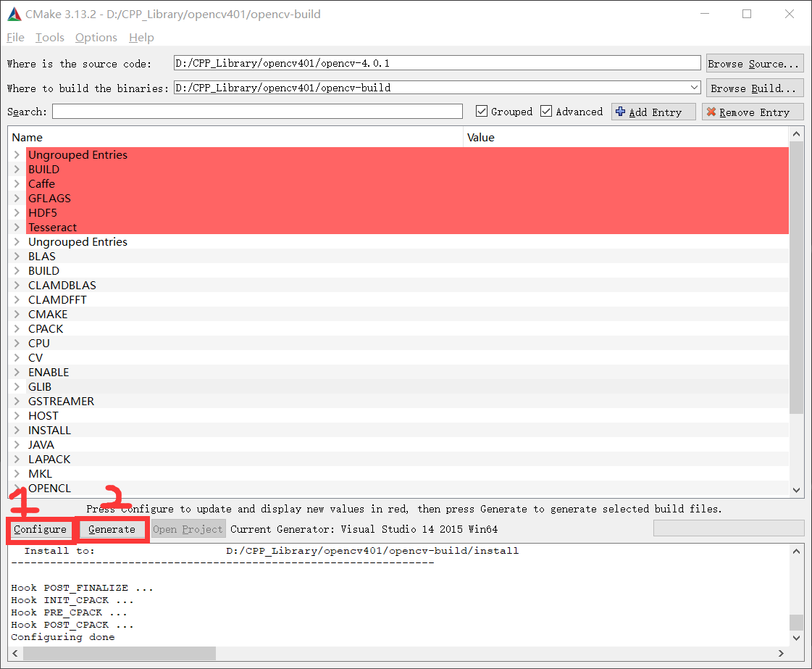Open the Tools menu
The image size is (812, 669).
(x=49, y=37)
